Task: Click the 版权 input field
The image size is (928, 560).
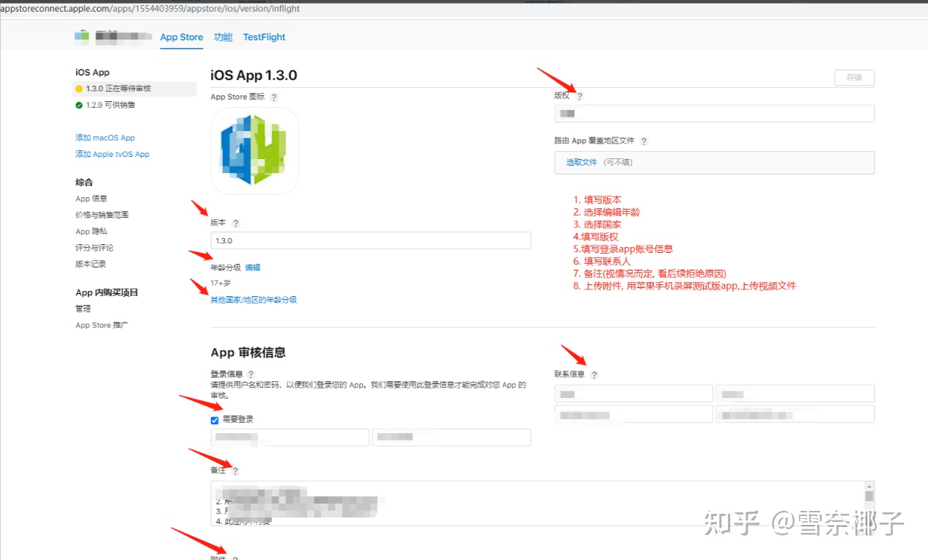Action: (714, 113)
